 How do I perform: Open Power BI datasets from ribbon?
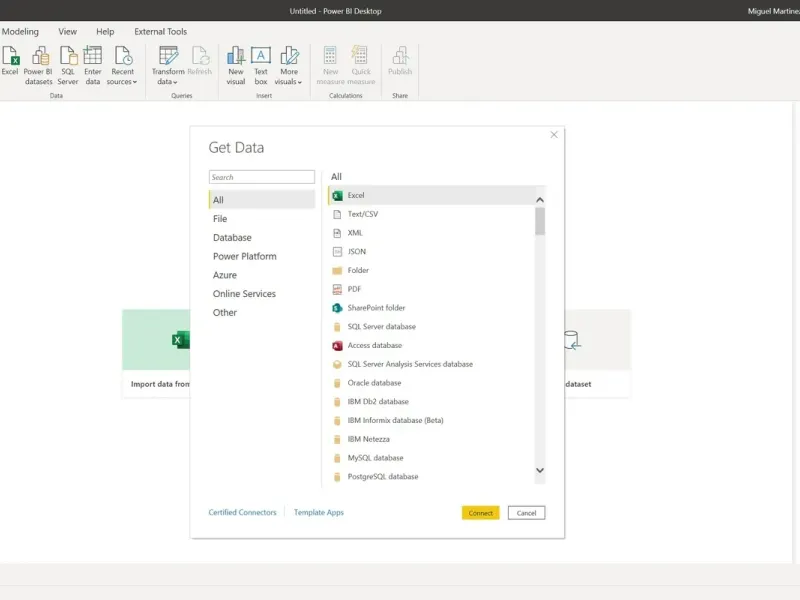39,65
